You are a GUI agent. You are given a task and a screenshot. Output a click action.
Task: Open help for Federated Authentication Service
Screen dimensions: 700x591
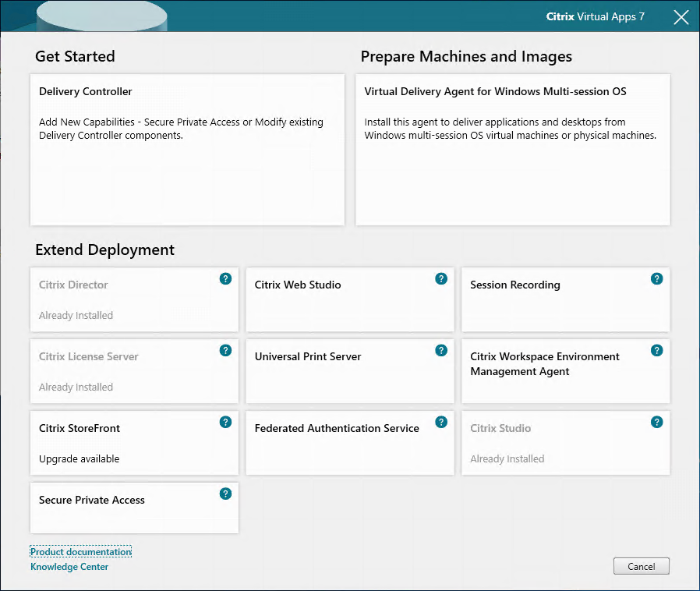(x=441, y=422)
